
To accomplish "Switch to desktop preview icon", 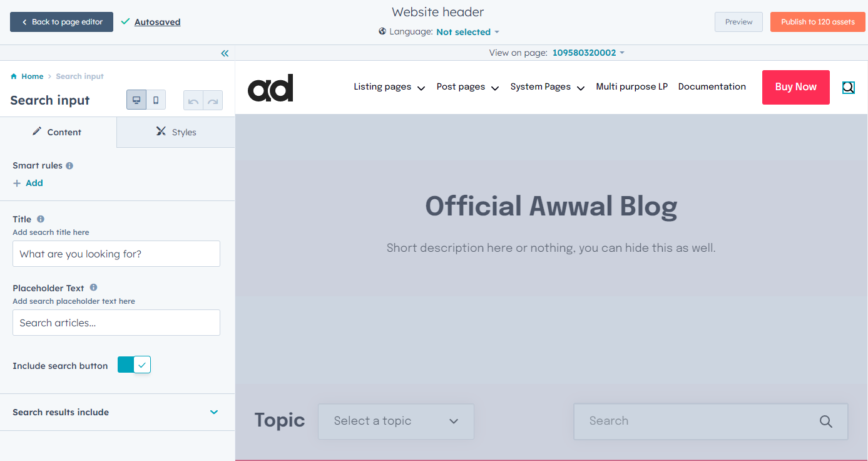I will pos(136,100).
